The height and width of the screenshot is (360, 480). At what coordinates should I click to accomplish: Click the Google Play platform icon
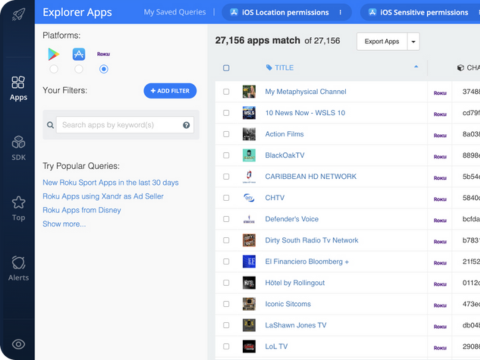53,54
